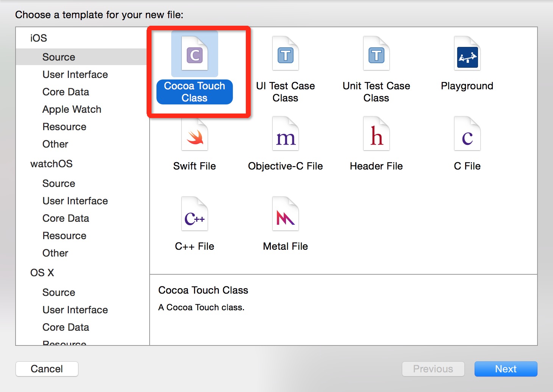Pick the Unit Test Case Class icon
The height and width of the screenshot is (392, 553).
[376, 53]
